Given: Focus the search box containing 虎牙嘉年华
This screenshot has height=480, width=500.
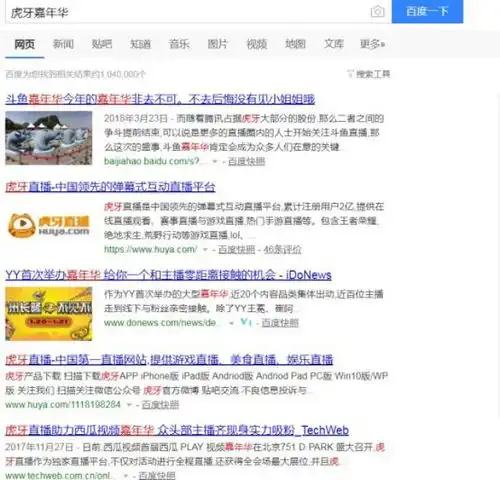Looking at the screenshot, I should coord(197,12).
